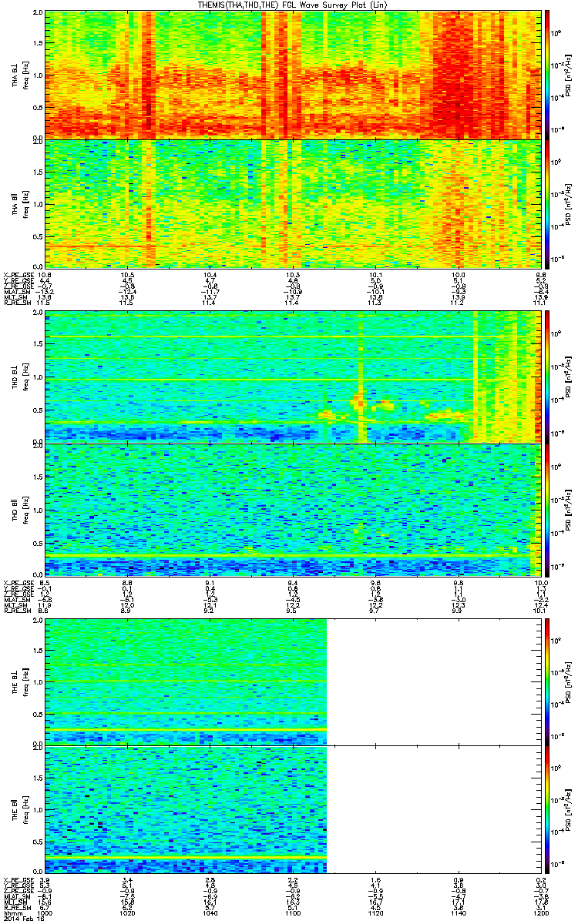578x924 pixels.
Task: Select the THA B-perpendicular spectrogram panel
Action: [293, 75]
